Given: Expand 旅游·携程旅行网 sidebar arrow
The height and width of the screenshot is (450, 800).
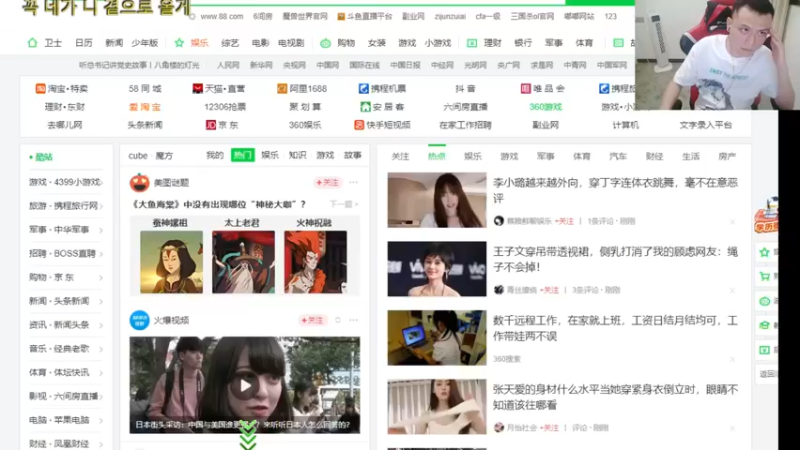Looking at the screenshot, I should point(101,206).
